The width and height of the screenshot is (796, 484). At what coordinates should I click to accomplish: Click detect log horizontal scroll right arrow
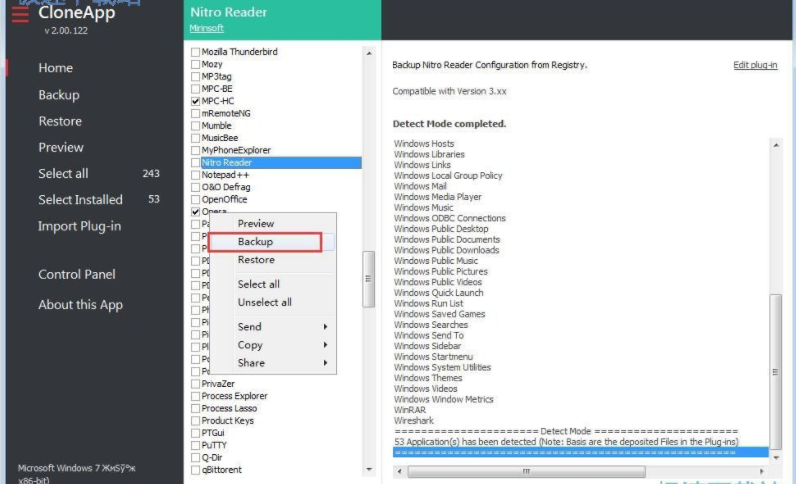pyautogui.click(x=761, y=471)
